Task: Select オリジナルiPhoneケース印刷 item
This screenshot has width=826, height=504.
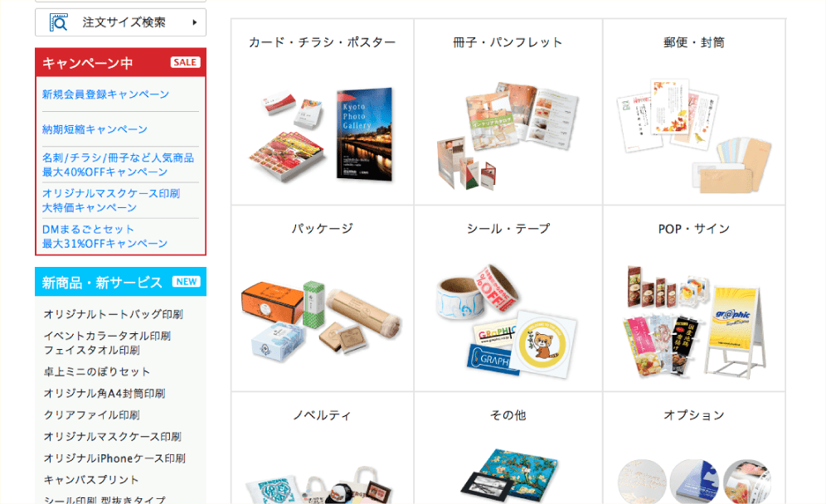Action: pyautogui.click(x=114, y=458)
